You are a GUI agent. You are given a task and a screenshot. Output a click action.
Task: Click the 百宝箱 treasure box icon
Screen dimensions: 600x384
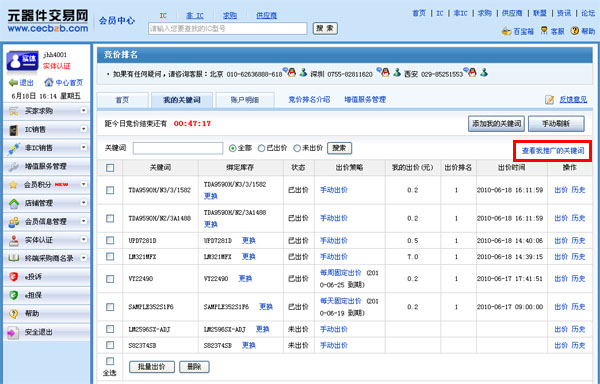pos(506,31)
